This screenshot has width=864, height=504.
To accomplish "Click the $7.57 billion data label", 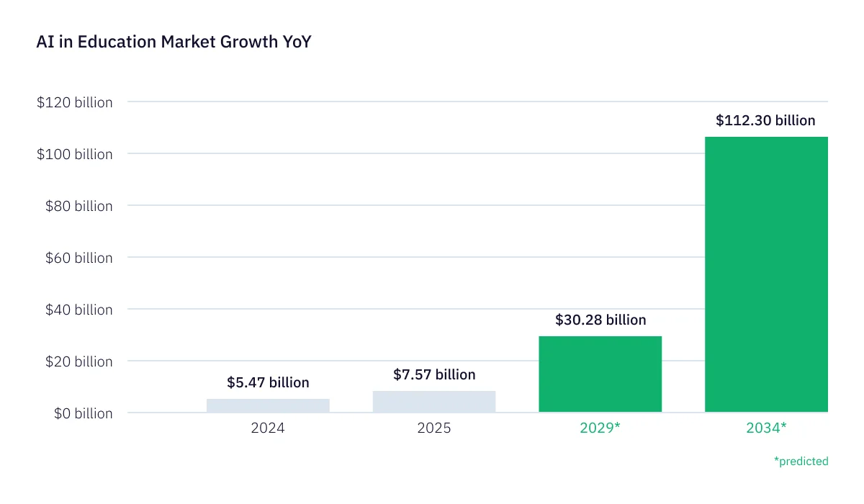I will (433, 374).
